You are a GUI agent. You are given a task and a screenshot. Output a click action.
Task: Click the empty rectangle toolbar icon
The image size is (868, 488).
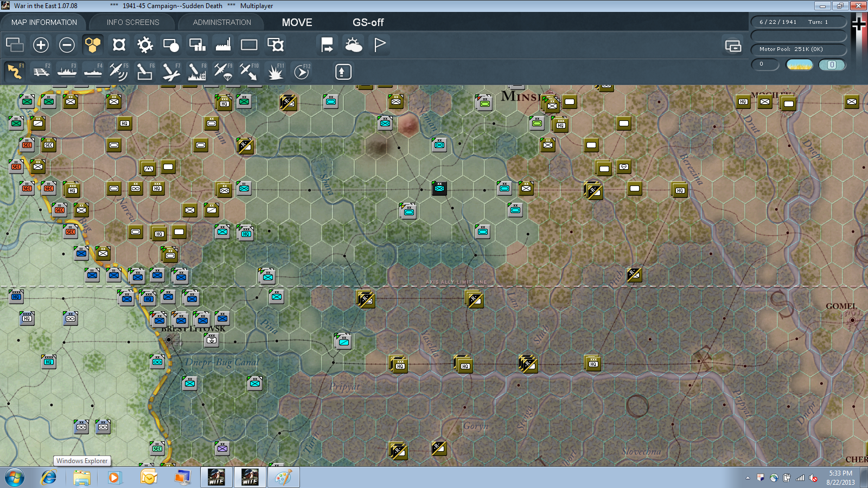click(249, 44)
